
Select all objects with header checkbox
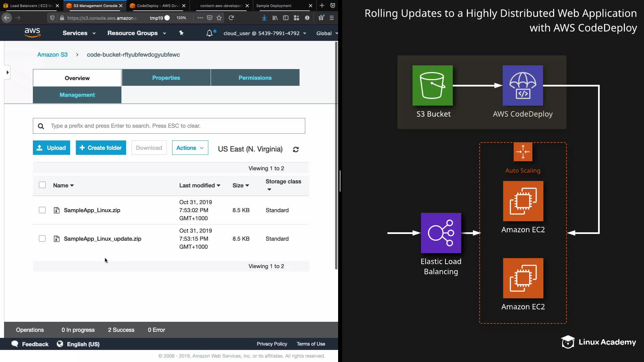tap(42, 185)
